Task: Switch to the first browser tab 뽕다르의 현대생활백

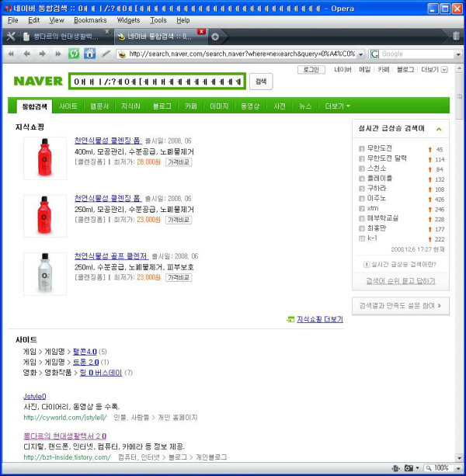Action: (x=65, y=36)
